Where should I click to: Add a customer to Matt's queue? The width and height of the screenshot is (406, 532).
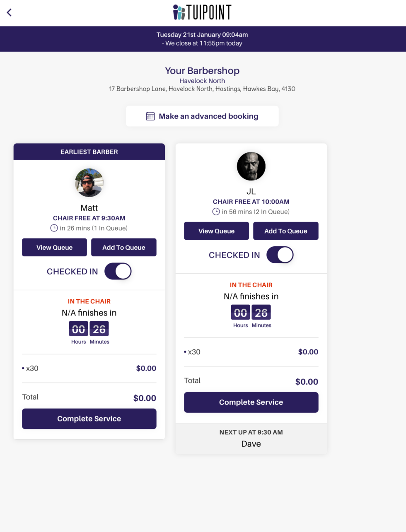pos(123,247)
